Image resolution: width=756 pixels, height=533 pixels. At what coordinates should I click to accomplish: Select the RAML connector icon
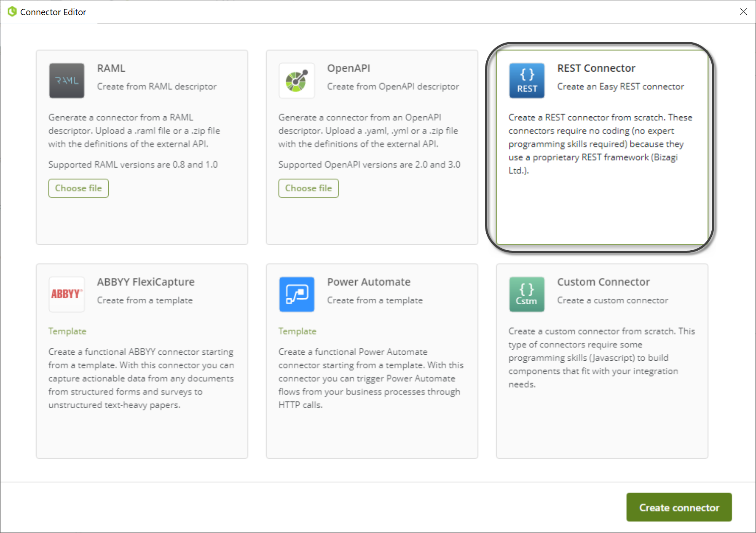pos(67,80)
